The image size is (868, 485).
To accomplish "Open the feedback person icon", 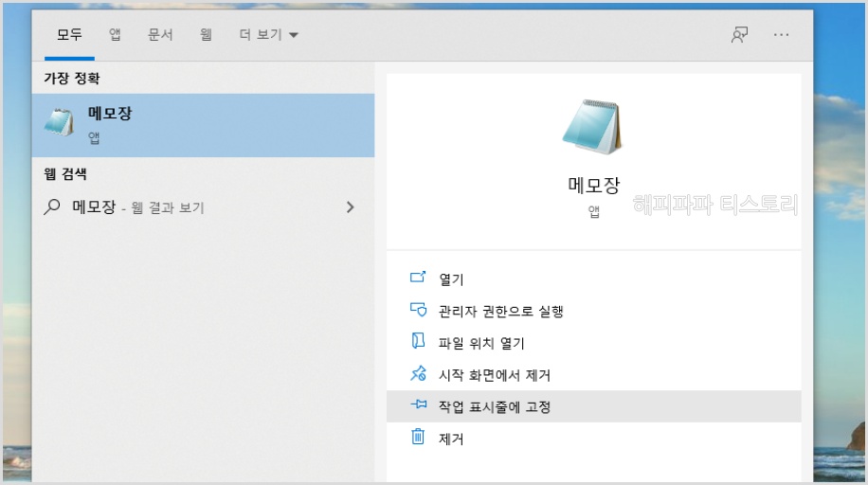I will tap(739, 35).
